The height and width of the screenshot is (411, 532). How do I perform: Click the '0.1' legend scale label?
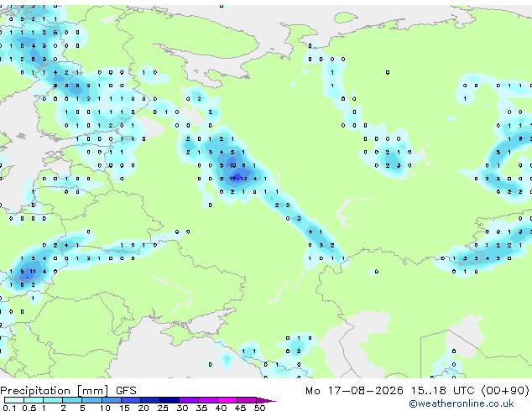tap(9, 408)
